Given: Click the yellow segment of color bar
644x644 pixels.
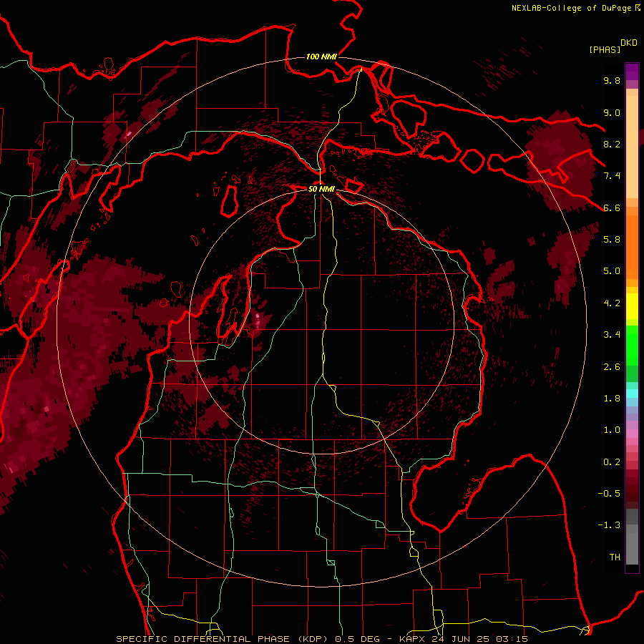Looking at the screenshot, I should point(632,306).
